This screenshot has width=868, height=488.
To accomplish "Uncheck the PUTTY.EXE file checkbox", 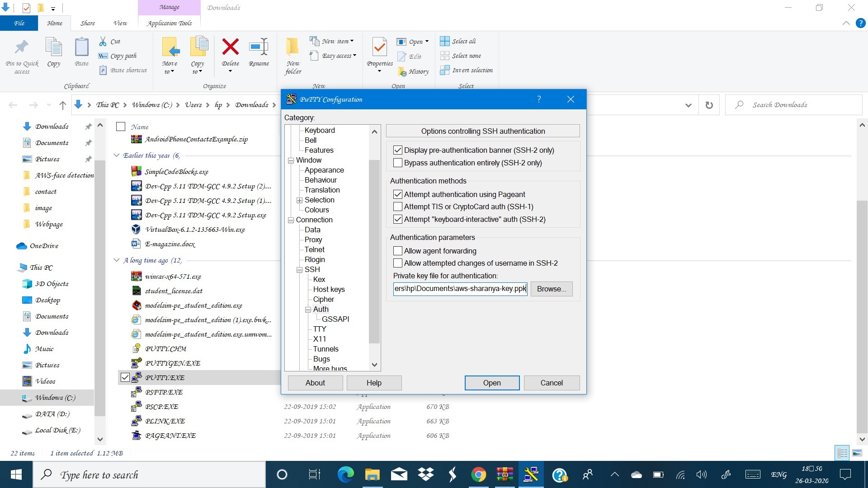I will coord(125,377).
